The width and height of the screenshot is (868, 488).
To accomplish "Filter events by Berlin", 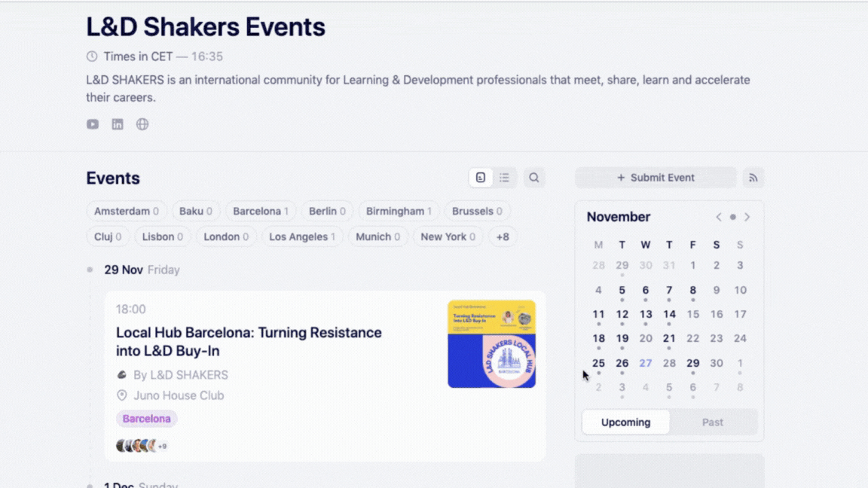I will click(x=327, y=211).
